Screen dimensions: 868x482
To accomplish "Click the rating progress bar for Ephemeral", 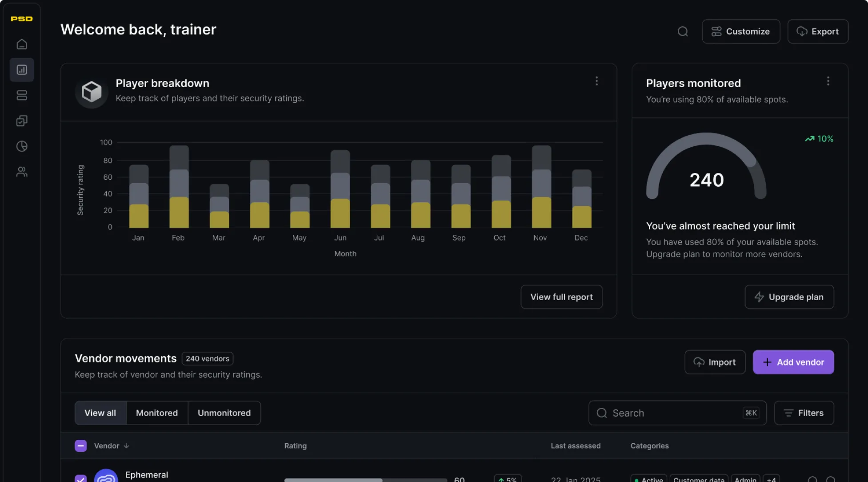I will [365, 480].
